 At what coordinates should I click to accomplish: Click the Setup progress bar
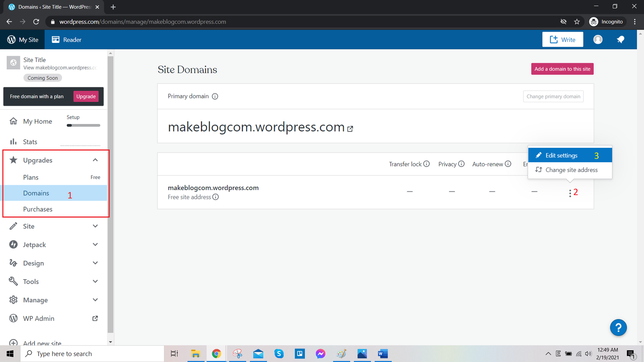[x=84, y=125]
